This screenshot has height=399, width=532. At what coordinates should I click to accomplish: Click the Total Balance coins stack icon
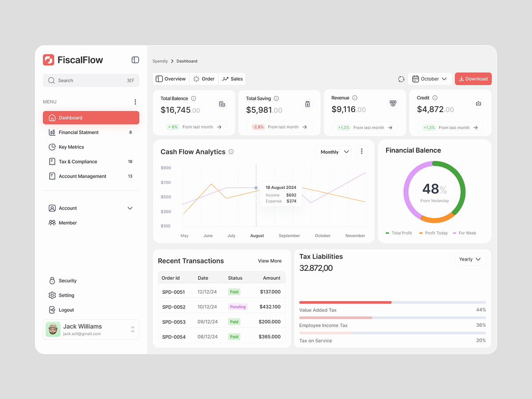(222, 104)
